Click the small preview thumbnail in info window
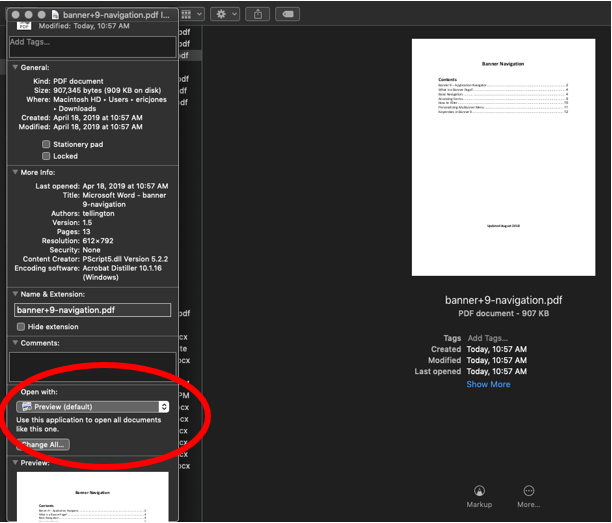The image size is (612, 523). pyautogui.click(x=93, y=496)
